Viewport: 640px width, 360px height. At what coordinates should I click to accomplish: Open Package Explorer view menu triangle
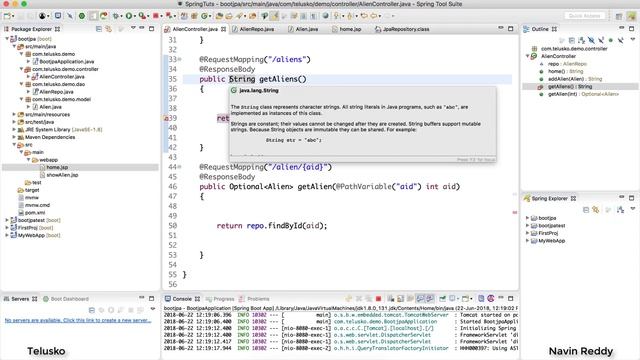[x=133, y=29]
